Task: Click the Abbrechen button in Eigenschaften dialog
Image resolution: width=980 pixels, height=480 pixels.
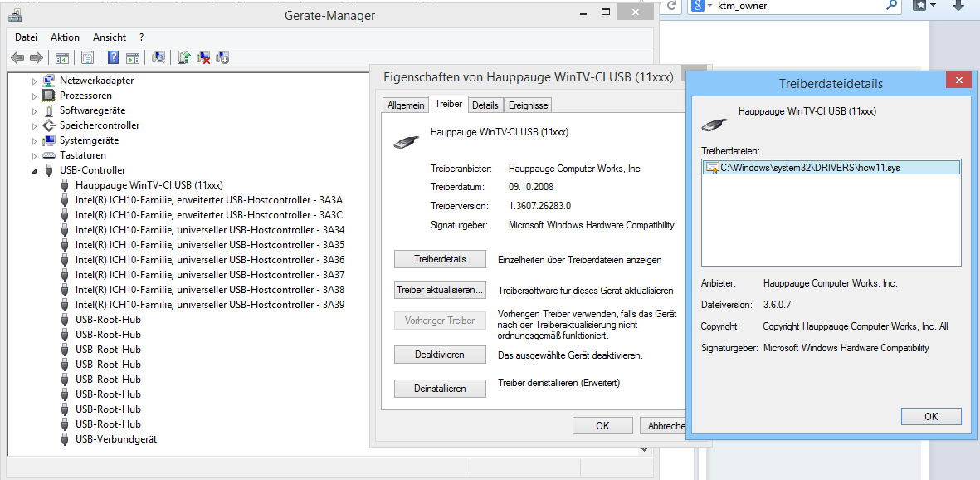Action: (x=662, y=425)
